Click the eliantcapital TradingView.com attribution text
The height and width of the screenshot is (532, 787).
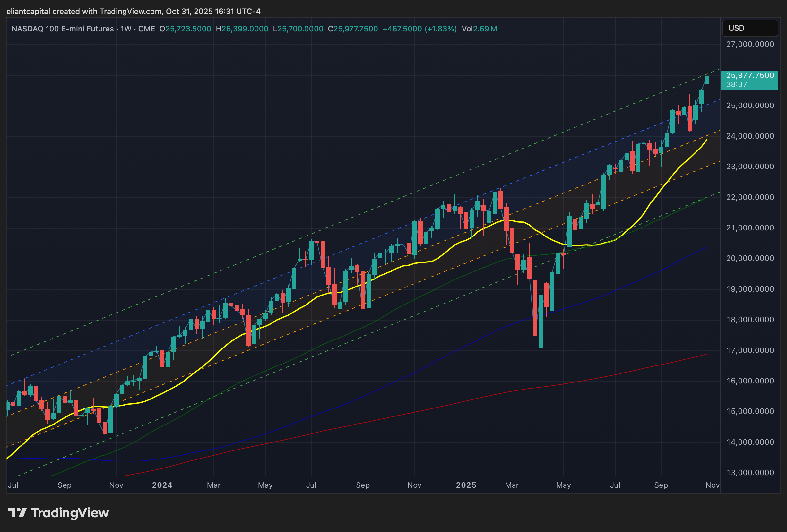pyautogui.click(x=133, y=12)
